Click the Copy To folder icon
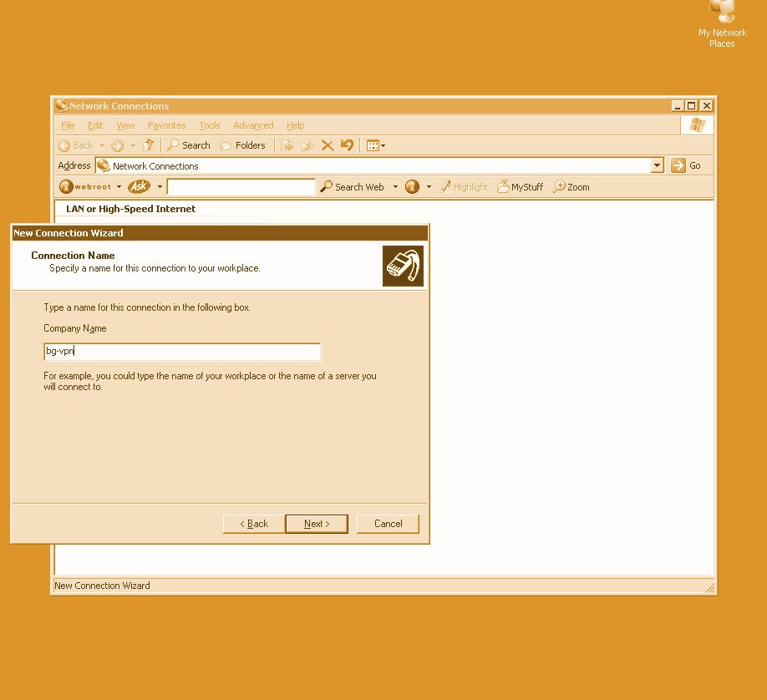This screenshot has height=700, width=767. (x=307, y=145)
